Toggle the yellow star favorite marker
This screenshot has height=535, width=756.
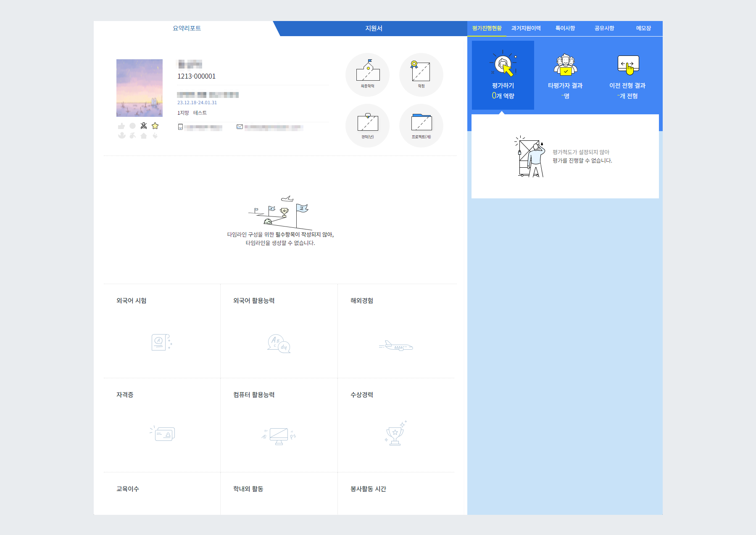pos(155,125)
